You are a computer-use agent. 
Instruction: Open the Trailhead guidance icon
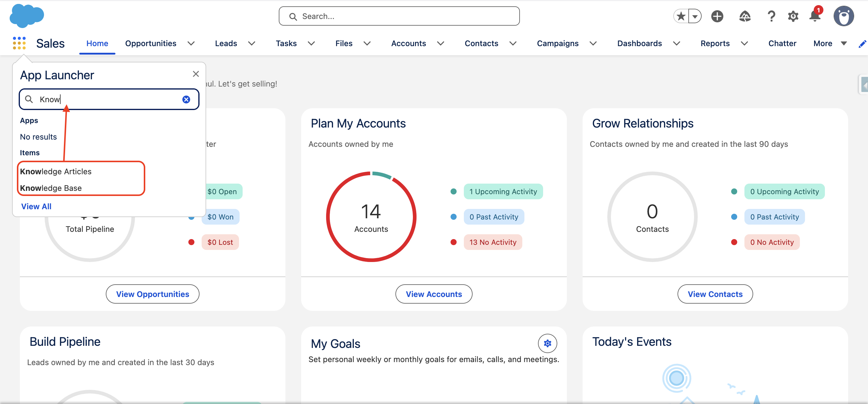[x=745, y=16]
